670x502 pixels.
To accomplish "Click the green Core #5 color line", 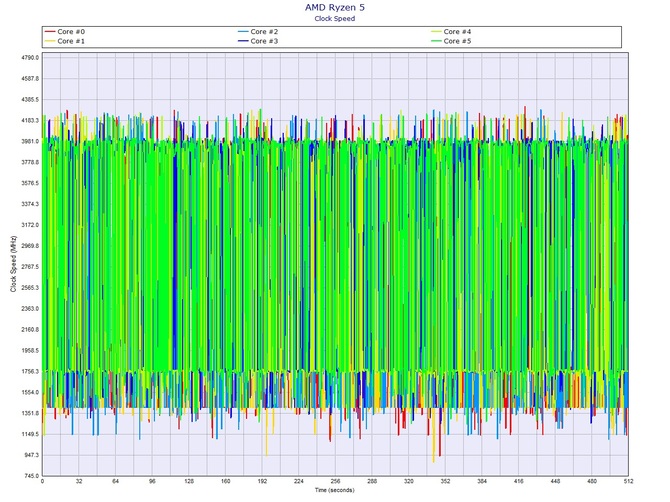I will [436, 41].
